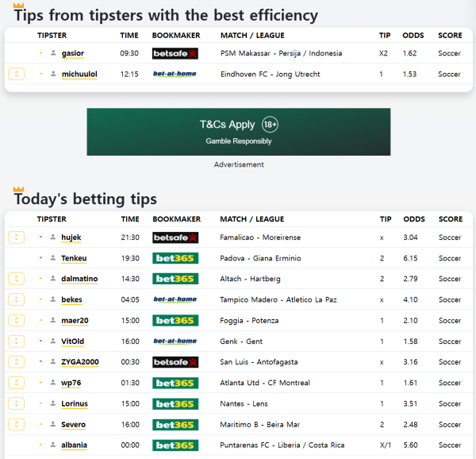Expand dalmatino tip row details

click(x=16, y=279)
